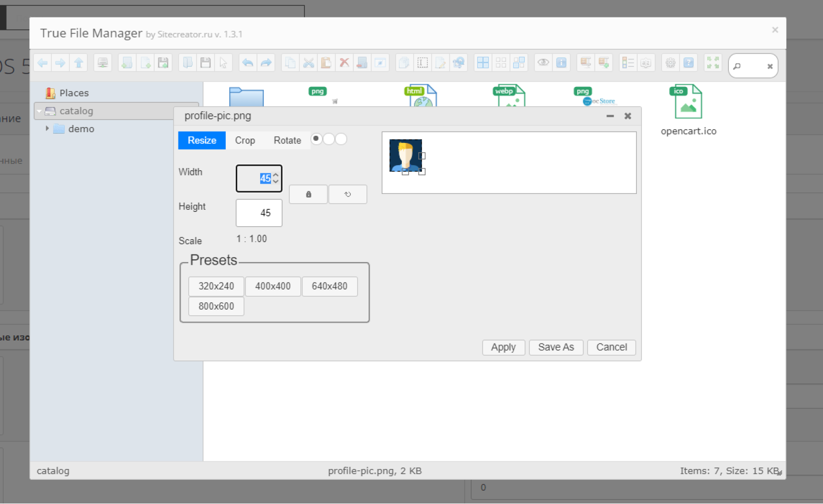Screen dimensions: 823x504
Task: Click the quick look eye icon
Action: click(543, 63)
